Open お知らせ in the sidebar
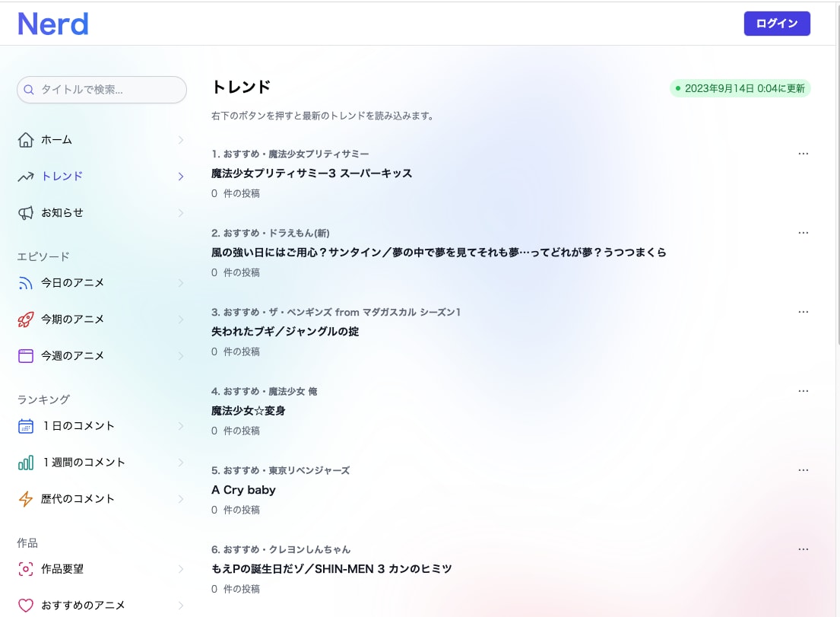The image size is (840, 617). (x=102, y=213)
